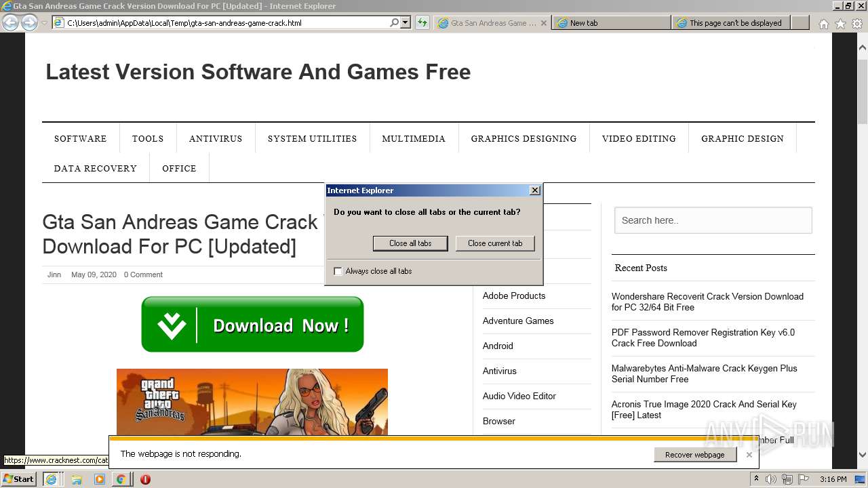Open the Adventure Games category link
The height and width of the screenshot is (488, 868).
[518, 321]
